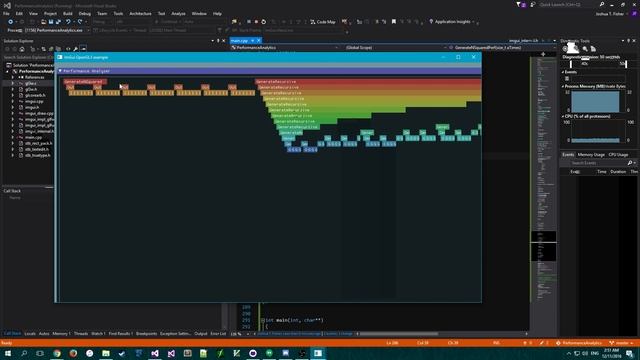Click the notifications flag icon in the title bar
The width and height of the screenshot is (640, 360).
[x=520, y=4]
